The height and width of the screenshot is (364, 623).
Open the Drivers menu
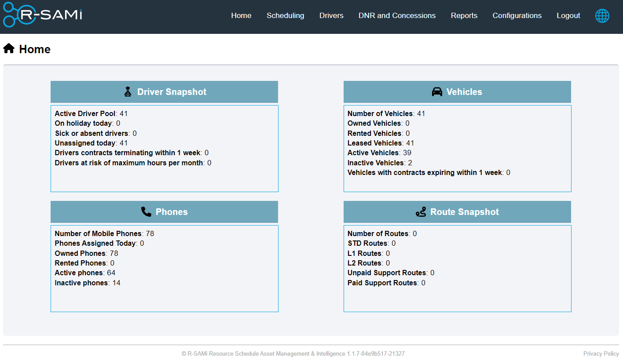pyautogui.click(x=331, y=15)
